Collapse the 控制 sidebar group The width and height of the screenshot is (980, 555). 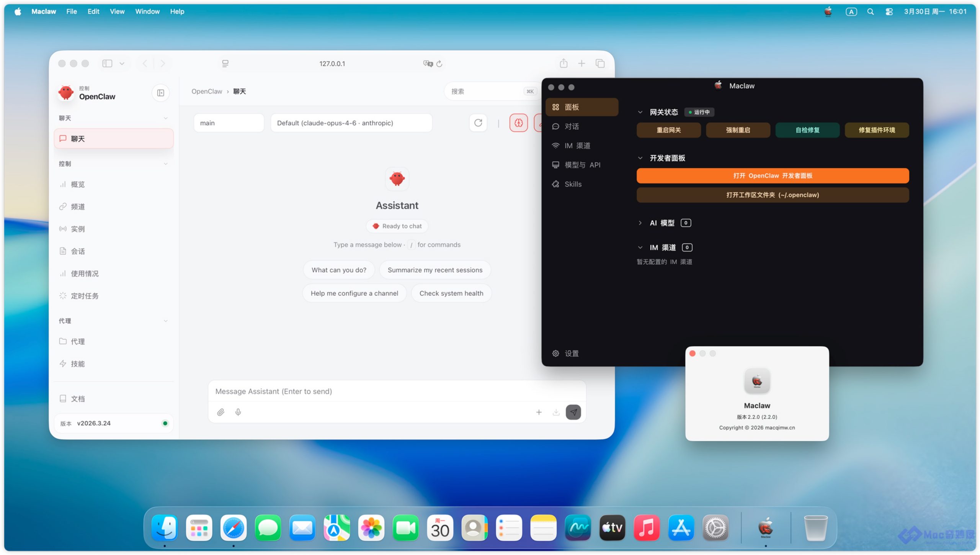pos(165,164)
